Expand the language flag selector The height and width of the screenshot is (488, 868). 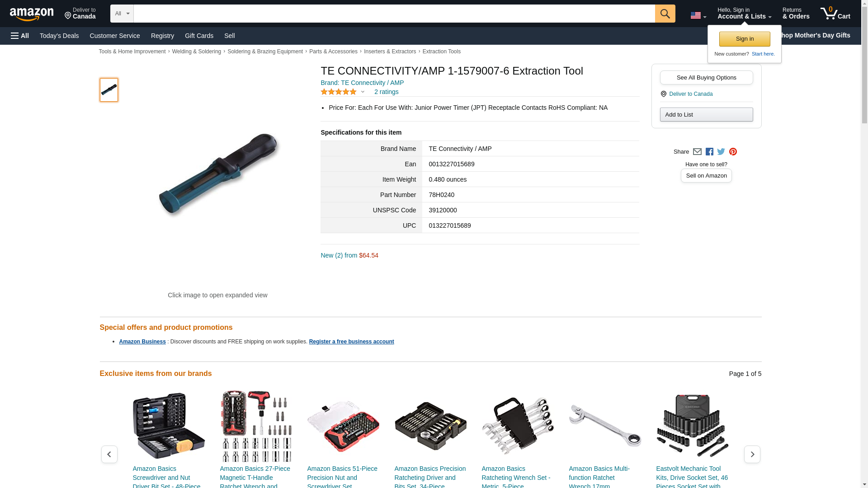pos(698,15)
